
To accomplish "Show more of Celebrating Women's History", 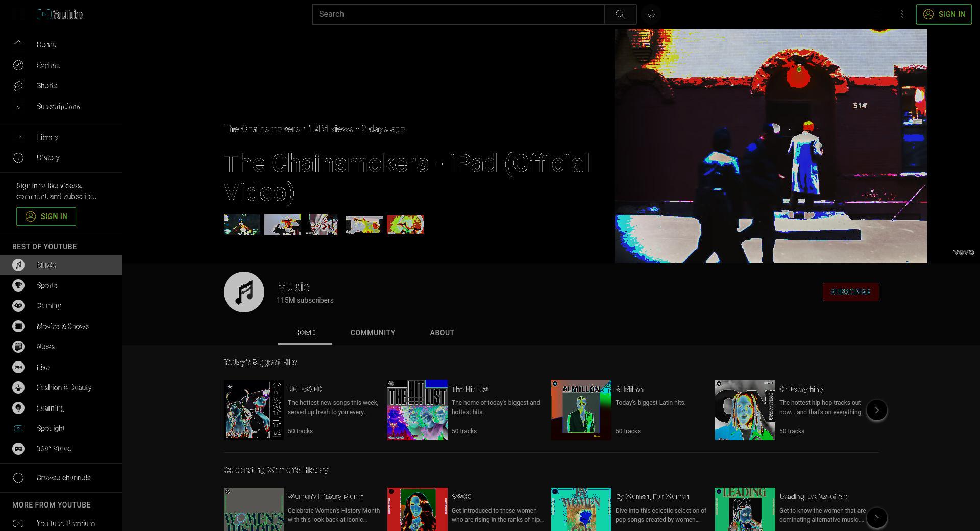I will tap(877, 518).
